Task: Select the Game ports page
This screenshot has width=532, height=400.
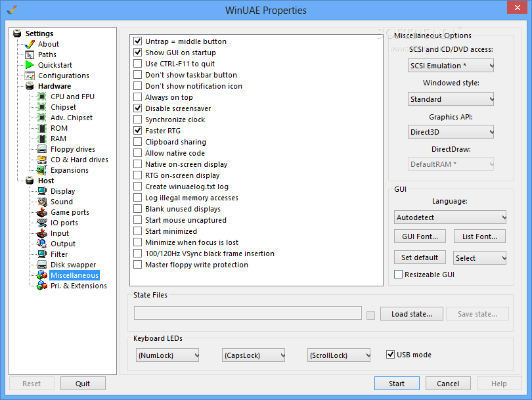Action: (x=70, y=212)
